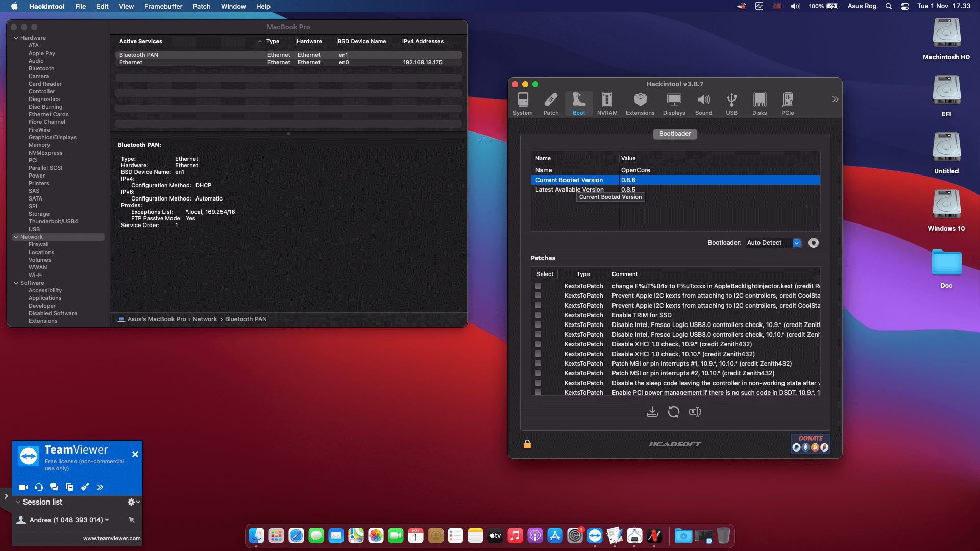Click the orange lock icon
Viewport: 980px width, 551px height.
[x=527, y=444]
